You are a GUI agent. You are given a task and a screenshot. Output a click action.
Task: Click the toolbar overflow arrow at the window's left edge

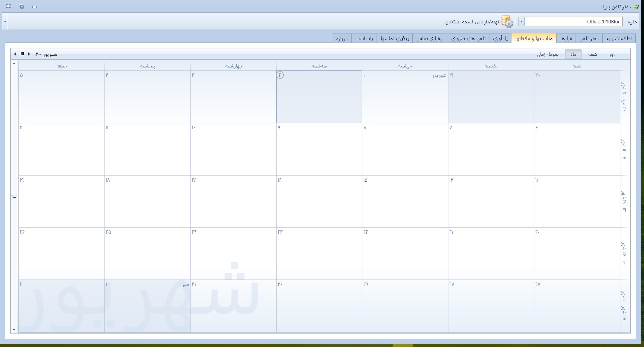coord(5,22)
